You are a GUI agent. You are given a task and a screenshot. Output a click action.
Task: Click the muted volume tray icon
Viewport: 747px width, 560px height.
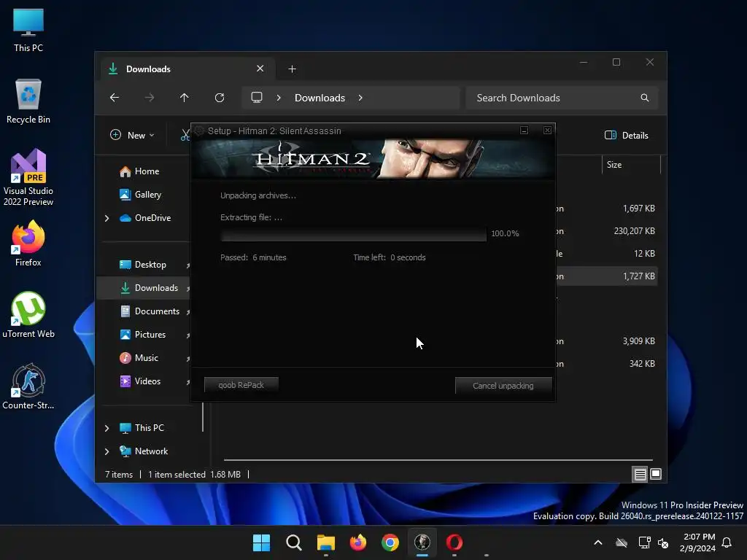(662, 542)
